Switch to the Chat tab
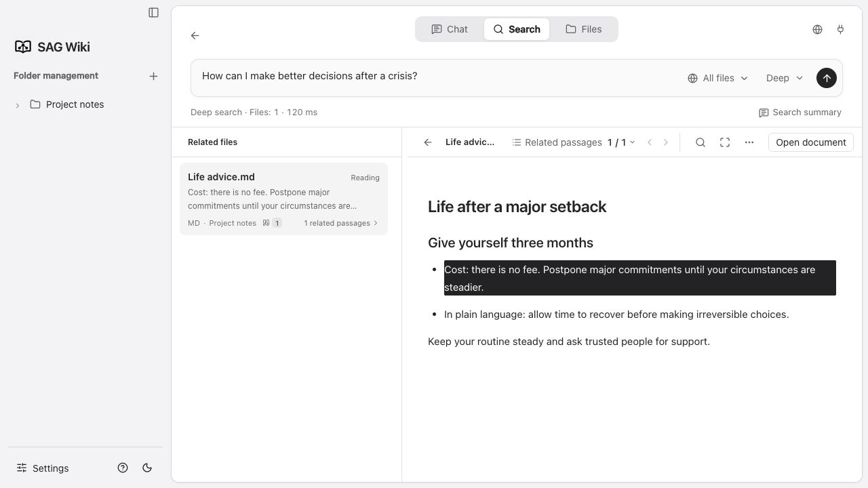The height and width of the screenshot is (488, 868). 450,29
